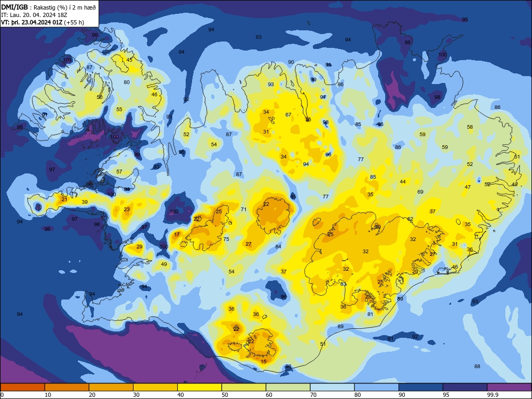Click the 'DMI/IGB : Rakastig (%)' title line
Viewport: 532px width, 399px height.
pyautogui.click(x=48, y=7)
